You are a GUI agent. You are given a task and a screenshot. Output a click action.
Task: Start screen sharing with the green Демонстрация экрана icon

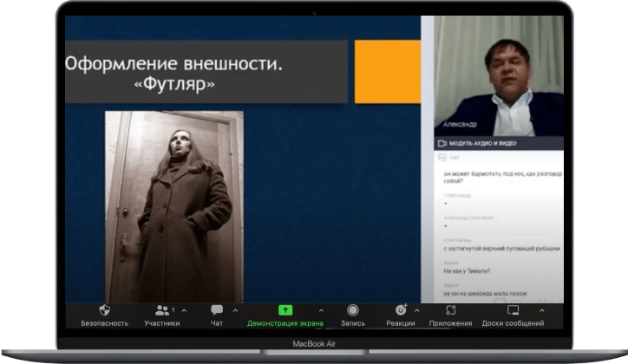coord(285,310)
